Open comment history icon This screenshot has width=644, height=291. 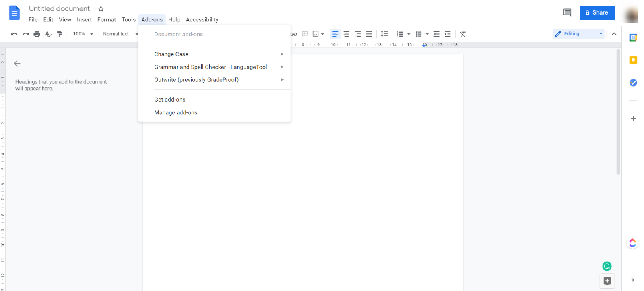pos(567,12)
